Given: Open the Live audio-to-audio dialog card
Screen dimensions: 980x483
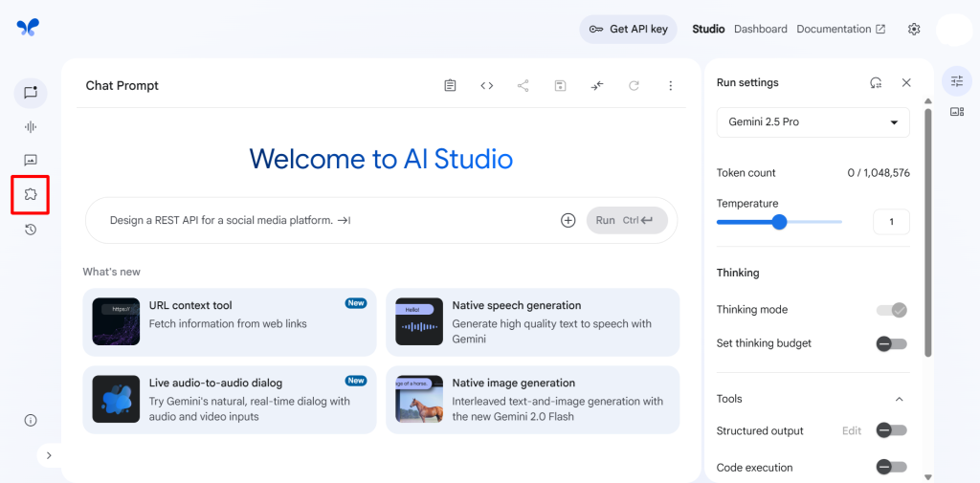Looking at the screenshot, I should point(230,399).
